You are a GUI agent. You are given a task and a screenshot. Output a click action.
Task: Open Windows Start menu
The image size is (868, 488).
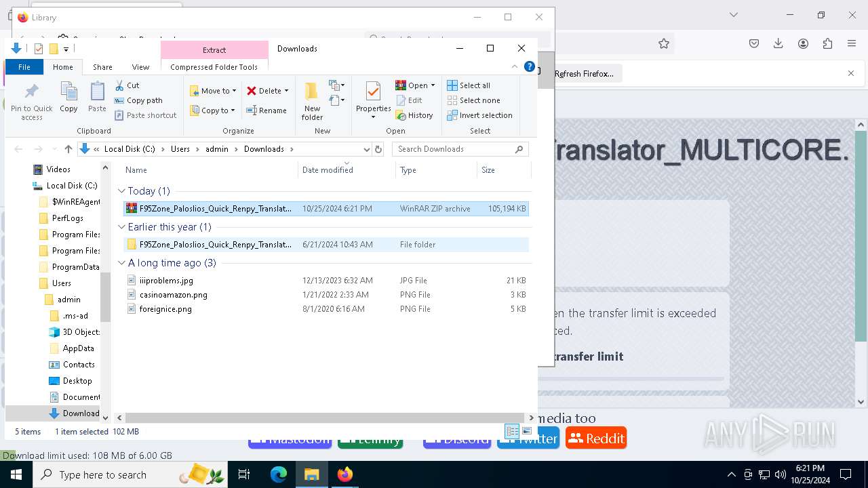[16, 474]
